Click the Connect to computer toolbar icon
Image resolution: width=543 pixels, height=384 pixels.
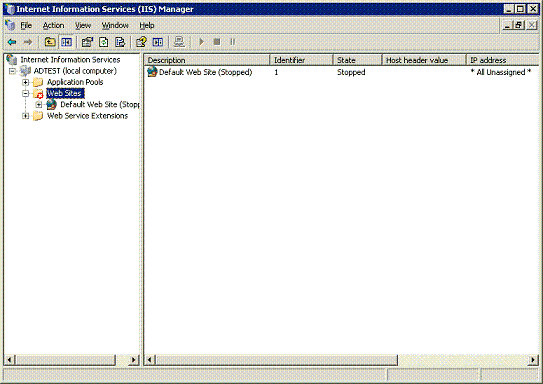point(179,42)
